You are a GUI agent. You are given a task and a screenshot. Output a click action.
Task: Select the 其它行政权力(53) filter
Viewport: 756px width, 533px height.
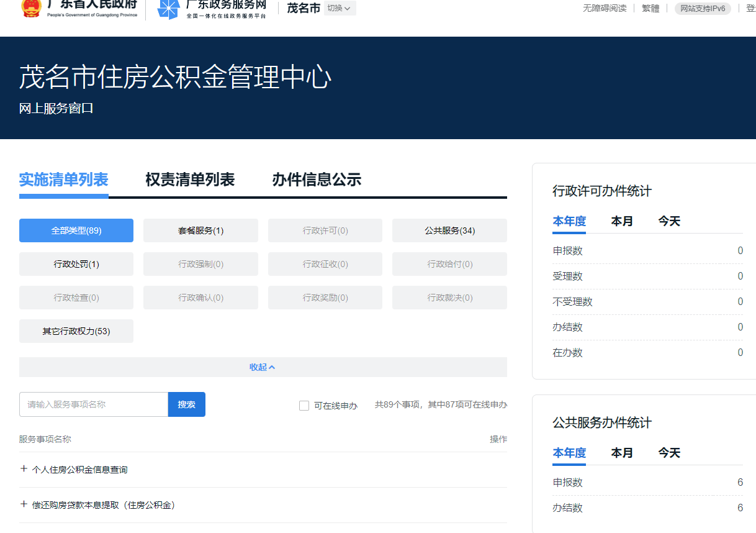(76, 331)
